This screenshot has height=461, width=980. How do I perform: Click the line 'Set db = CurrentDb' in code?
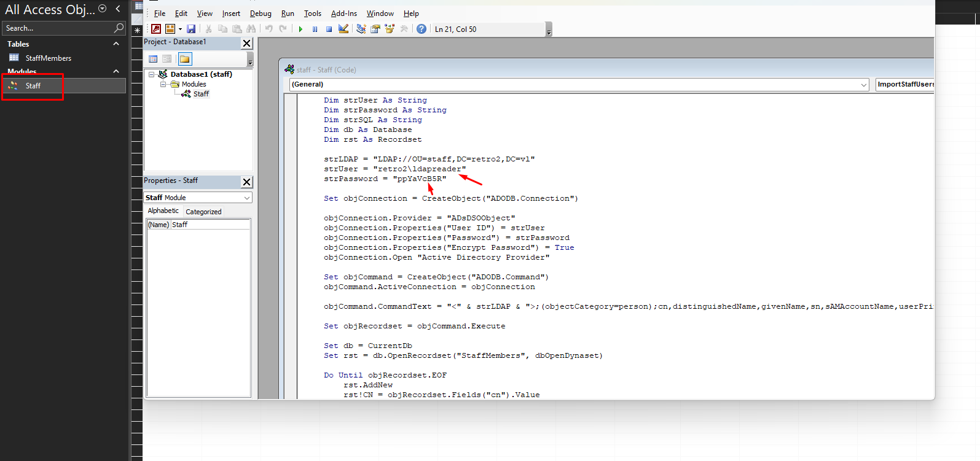pyautogui.click(x=367, y=346)
